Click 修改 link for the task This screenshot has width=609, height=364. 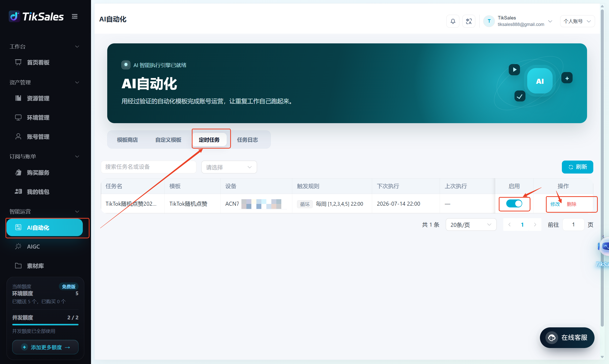click(555, 204)
